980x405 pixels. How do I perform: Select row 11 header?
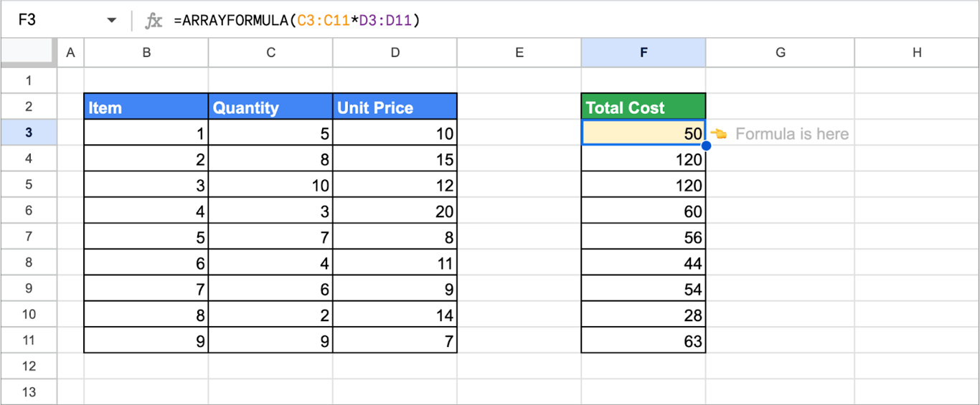click(28, 340)
